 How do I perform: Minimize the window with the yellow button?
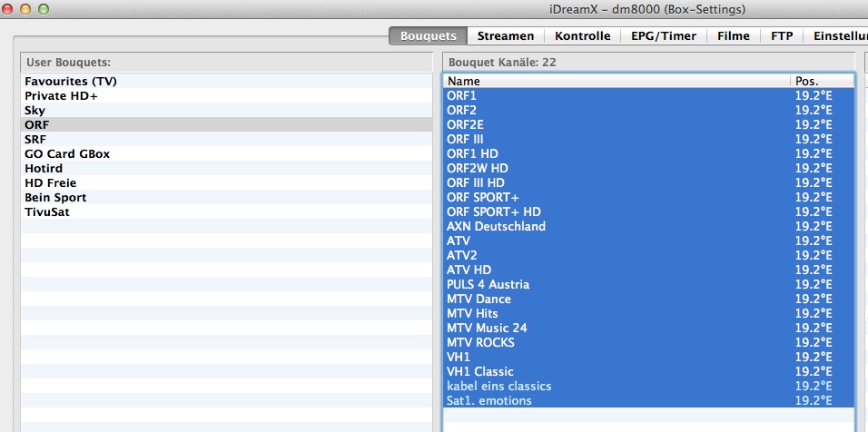tap(25, 9)
